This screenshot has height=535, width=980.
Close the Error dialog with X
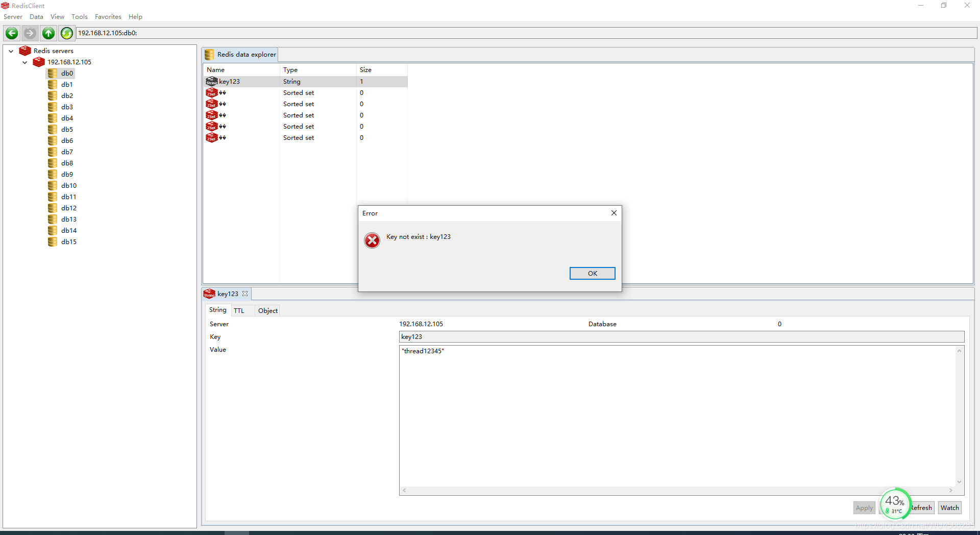pyautogui.click(x=614, y=213)
